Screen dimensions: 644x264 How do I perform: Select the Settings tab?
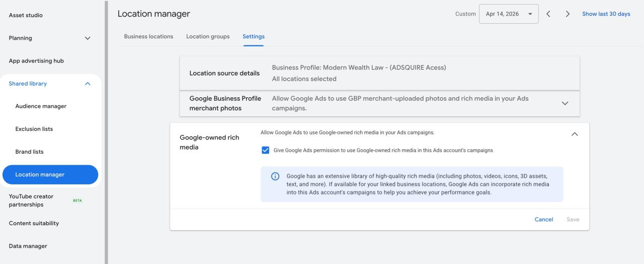(x=253, y=37)
